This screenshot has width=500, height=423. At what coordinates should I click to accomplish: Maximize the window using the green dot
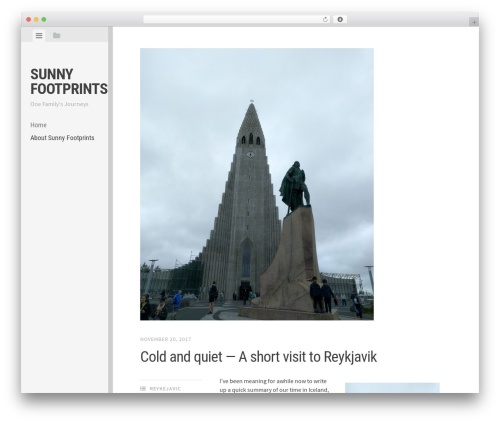coord(44,20)
